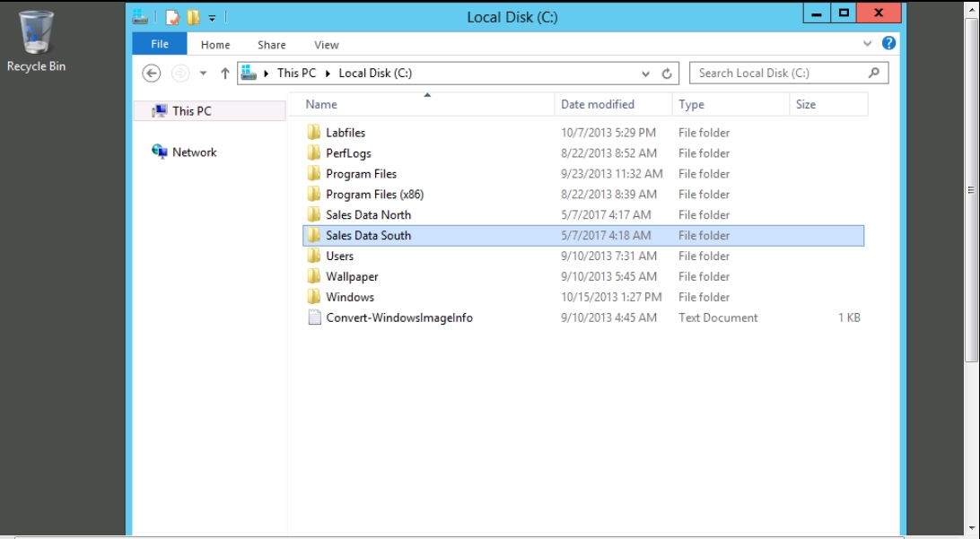This screenshot has width=980, height=539.
Task: Refresh the Local Disk (C:) view
Action: pyautogui.click(x=667, y=74)
